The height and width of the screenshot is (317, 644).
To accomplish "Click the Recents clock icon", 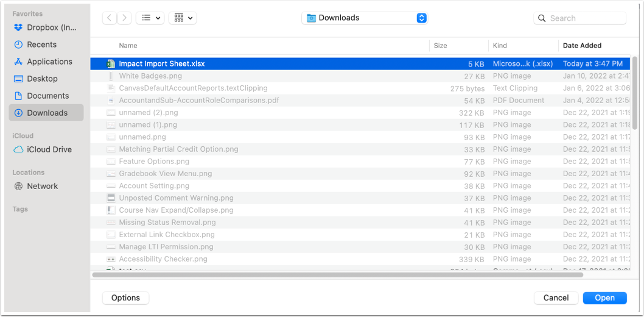I will coord(18,45).
